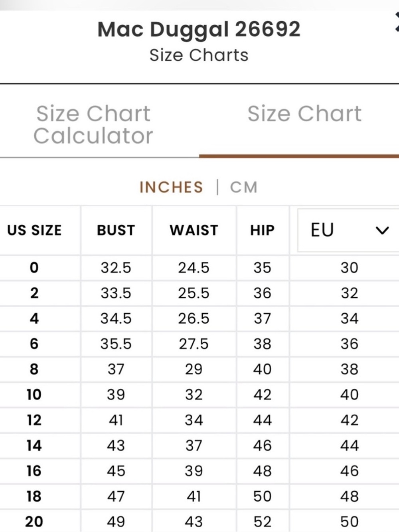Close the size chart popup
The height and width of the screenshot is (532, 399).
pyautogui.click(x=397, y=22)
